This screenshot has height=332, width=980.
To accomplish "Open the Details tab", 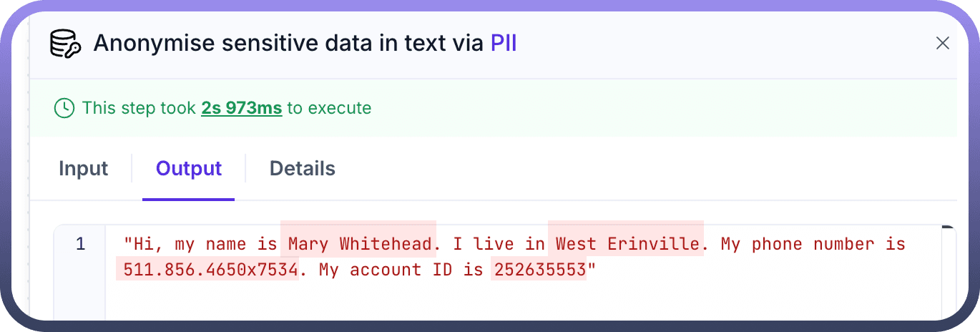I will pyautogui.click(x=302, y=169).
